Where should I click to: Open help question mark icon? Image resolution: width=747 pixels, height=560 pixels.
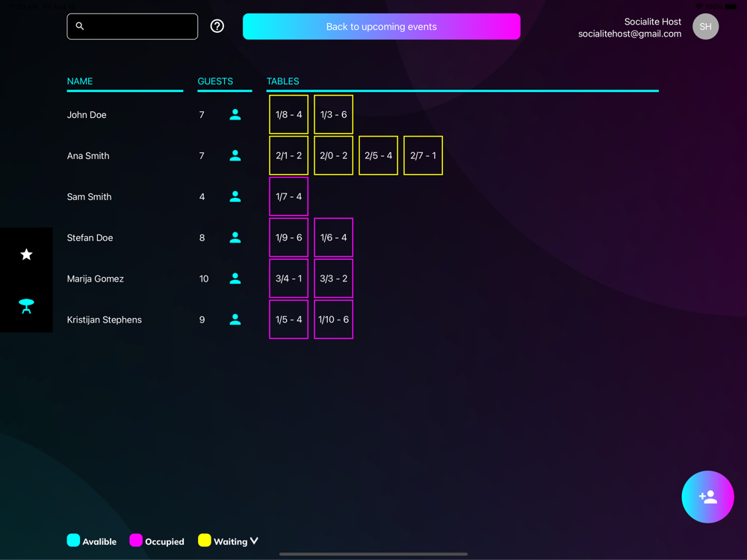click(x=217, y=26)
